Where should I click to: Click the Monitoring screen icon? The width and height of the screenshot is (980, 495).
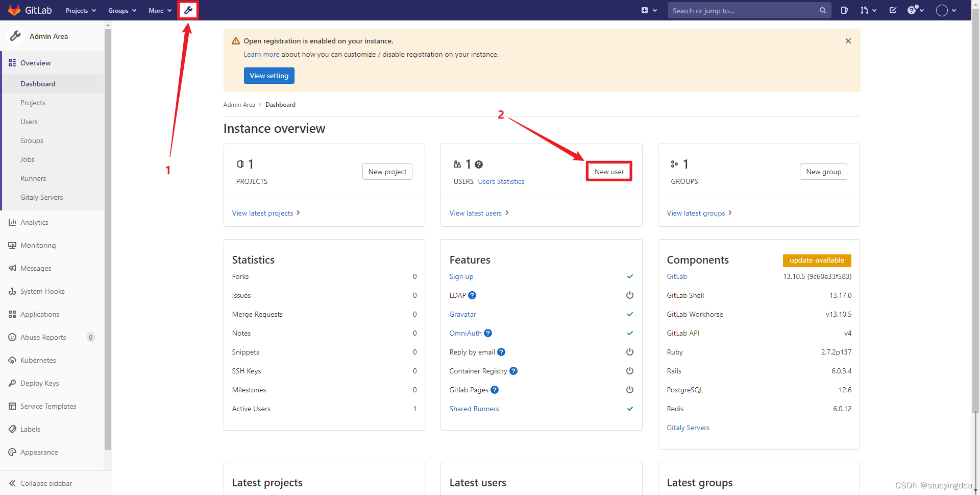[12, 245]
